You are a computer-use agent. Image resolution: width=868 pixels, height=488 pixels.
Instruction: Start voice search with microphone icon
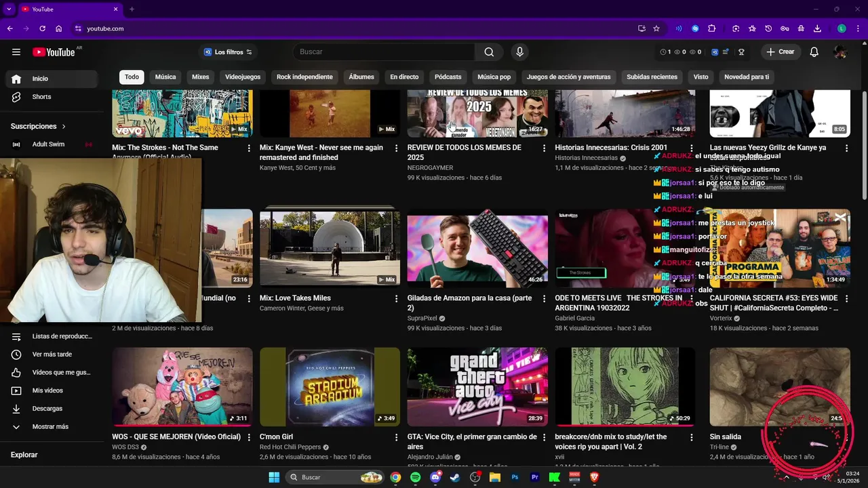519,52
